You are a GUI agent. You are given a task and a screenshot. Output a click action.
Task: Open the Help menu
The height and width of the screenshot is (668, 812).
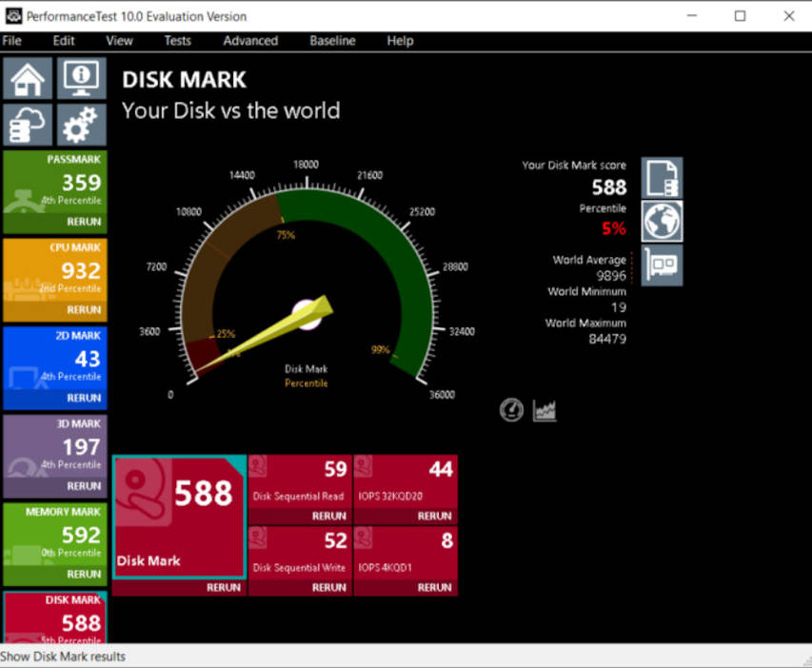400,41
